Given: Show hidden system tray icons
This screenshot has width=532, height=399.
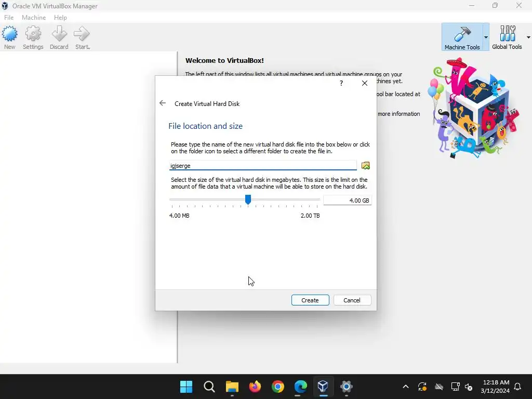Looking at the screenshot, I should (405, 387).
